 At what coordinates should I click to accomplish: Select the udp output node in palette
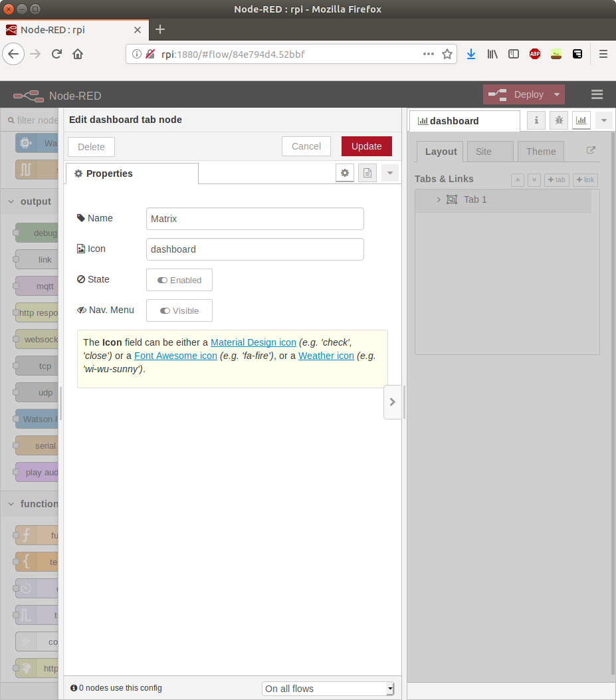coord(37,393)
